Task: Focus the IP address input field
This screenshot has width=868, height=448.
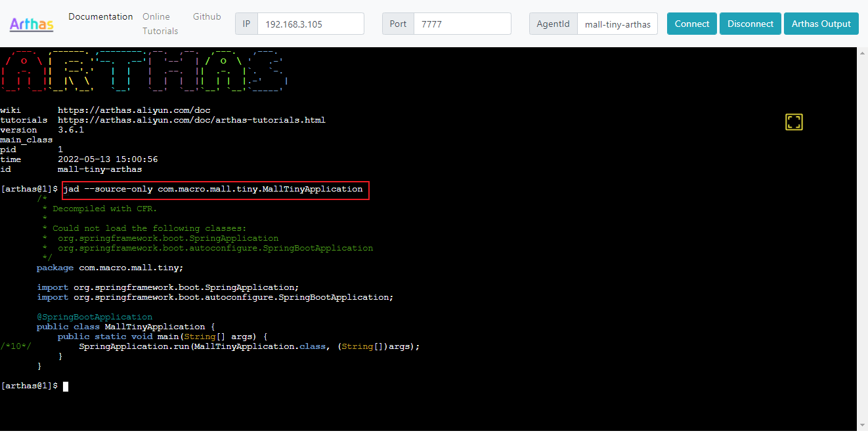Action: point(311,24)
